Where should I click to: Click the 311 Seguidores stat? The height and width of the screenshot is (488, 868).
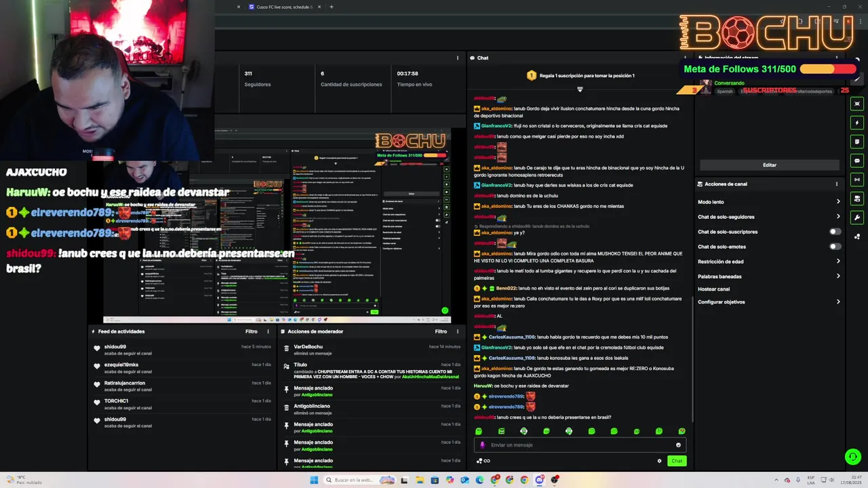tap(258, 79)
